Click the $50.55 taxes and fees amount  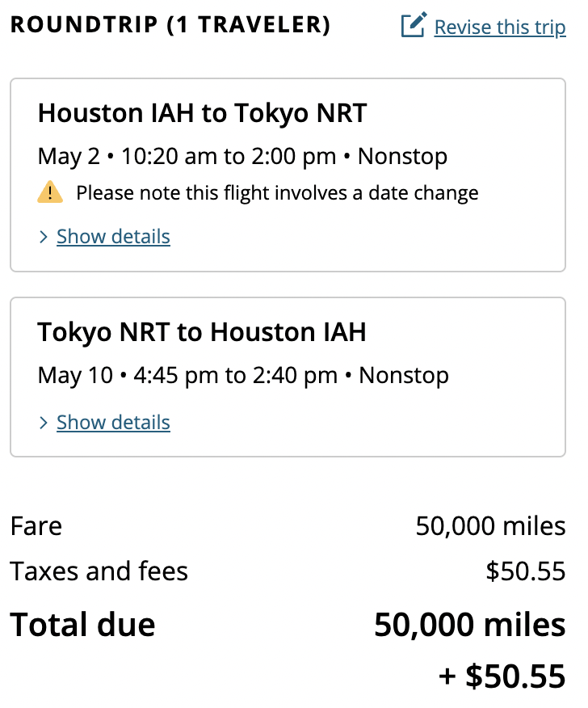(526, 571)
